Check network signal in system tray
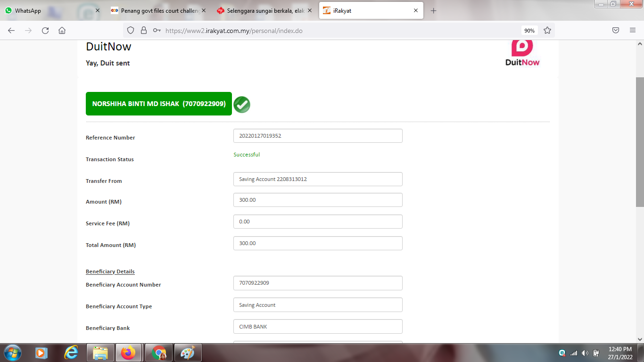This screenshot has width=644, height=362. coord(574,353)
